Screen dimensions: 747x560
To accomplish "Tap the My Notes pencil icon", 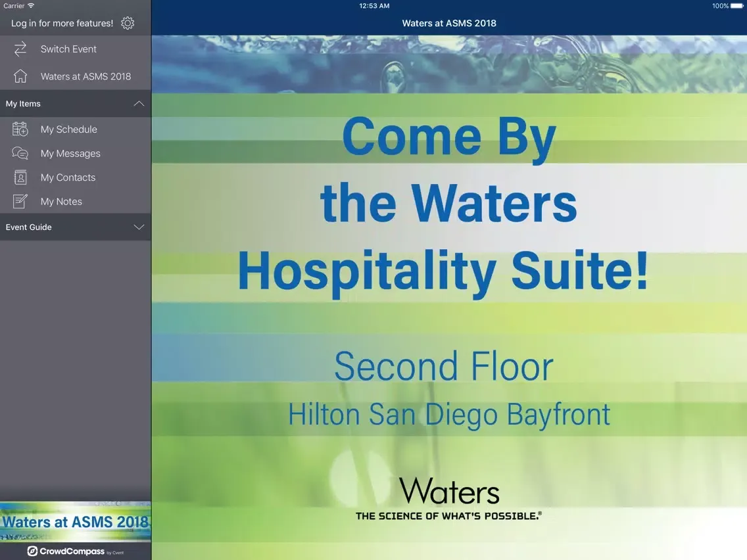I will coord(20,201).
